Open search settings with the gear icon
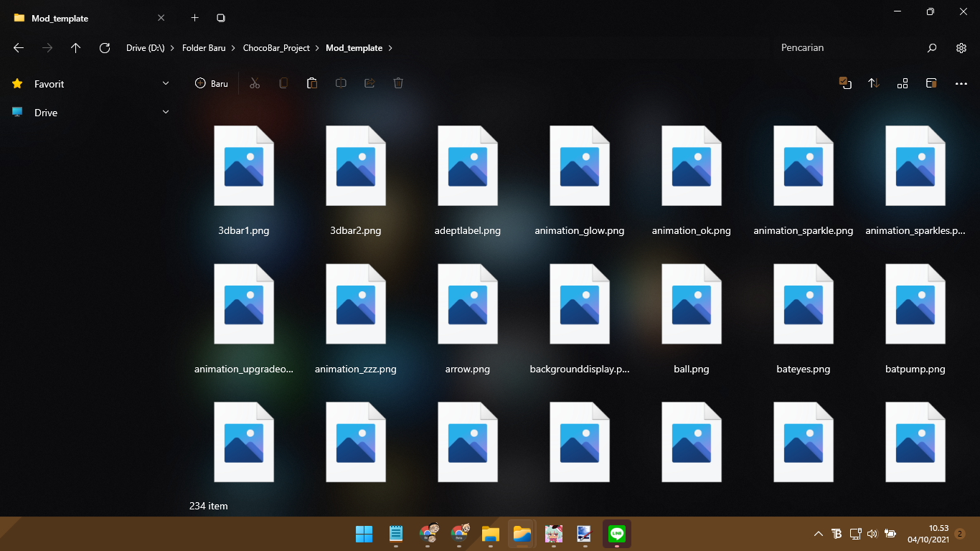Image resolution: width=980 pixels, height=551 pixels. pyautogui.click(x=961, y=48)
